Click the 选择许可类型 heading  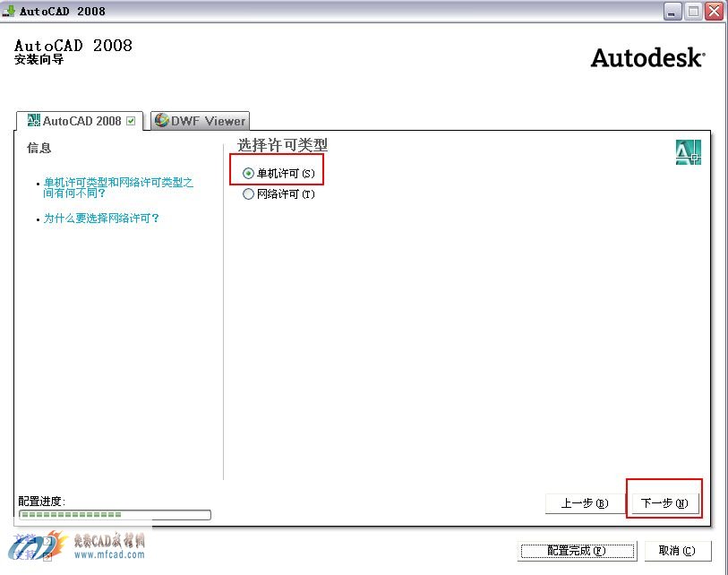click(x=282, y=145)
